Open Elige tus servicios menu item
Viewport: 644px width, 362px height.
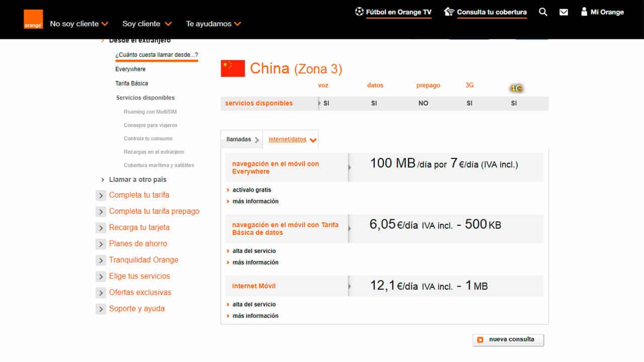139,276
